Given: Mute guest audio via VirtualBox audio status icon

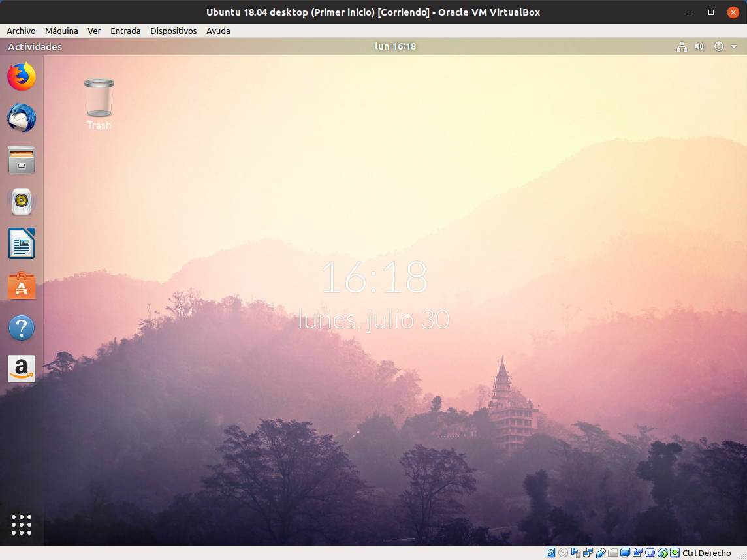Looking at the screenshot, I should [576, 552].
